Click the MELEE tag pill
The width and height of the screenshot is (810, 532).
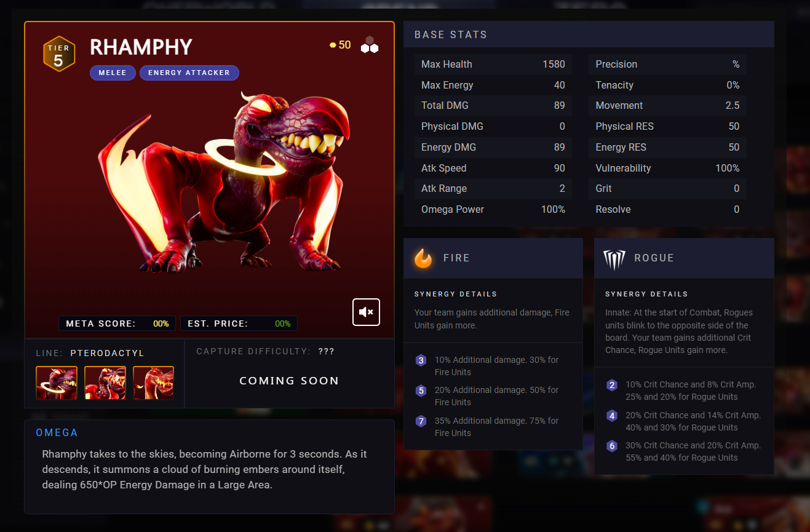coord(113,73)
